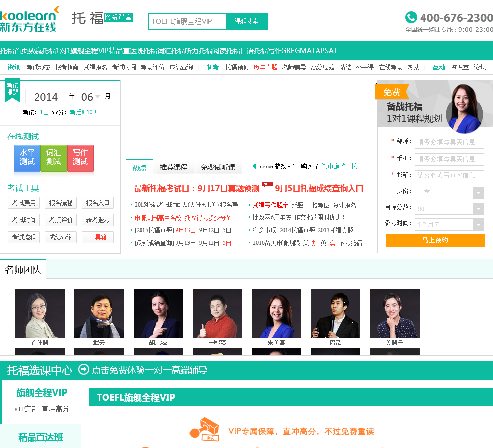Screen dimensions: 493x448
Task: Click the 成绩查询 tool button
Action: pyautogui.click(x=61, y=238)
